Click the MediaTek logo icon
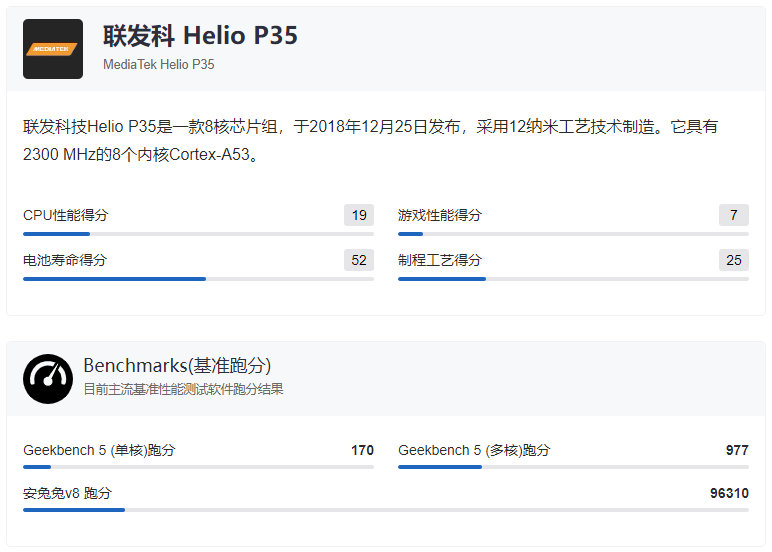 point(53,49)
